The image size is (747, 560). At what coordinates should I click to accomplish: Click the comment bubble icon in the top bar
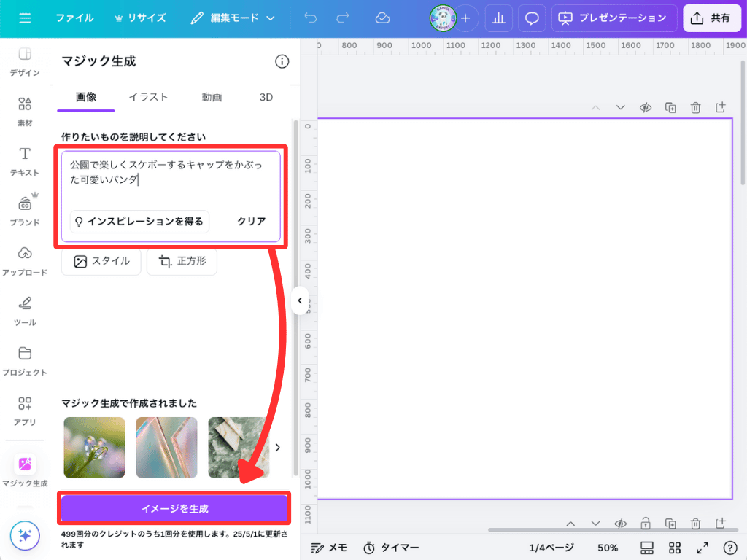point(532,17)
